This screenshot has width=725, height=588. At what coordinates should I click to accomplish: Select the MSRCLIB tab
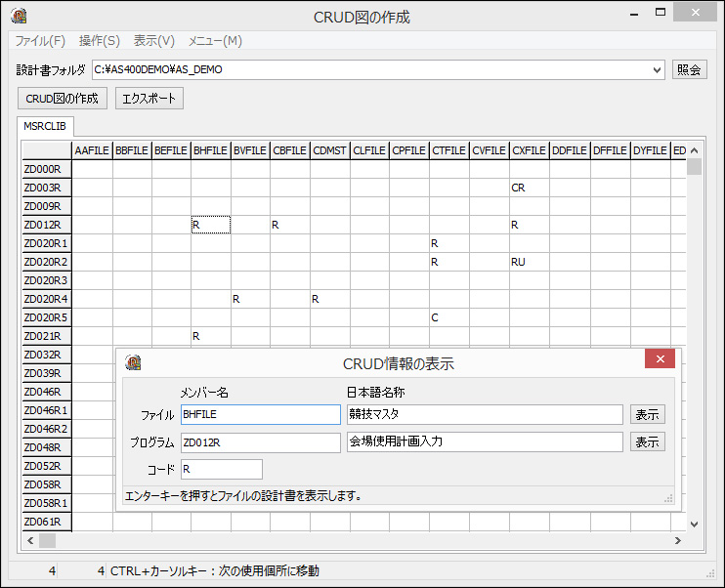click(45, 126)
